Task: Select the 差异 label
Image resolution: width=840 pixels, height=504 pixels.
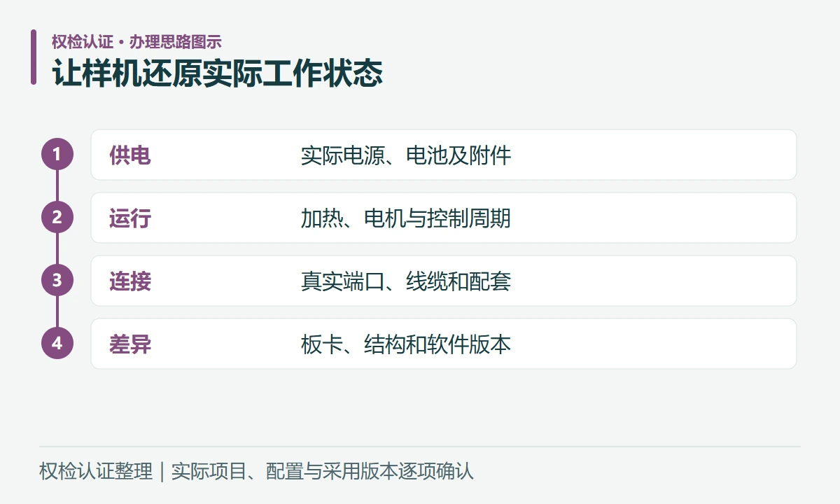Action: (130, 344)
